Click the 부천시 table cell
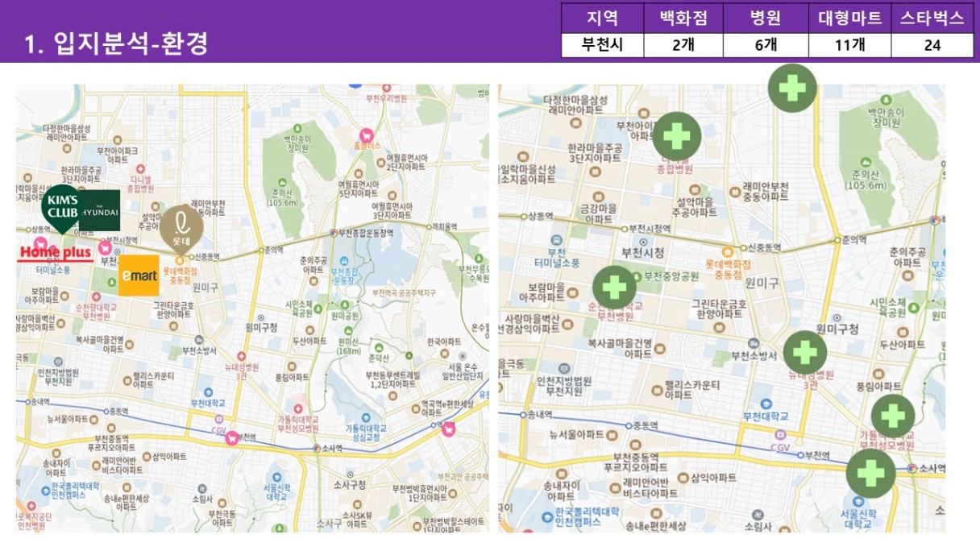 (x=603, y=45)
